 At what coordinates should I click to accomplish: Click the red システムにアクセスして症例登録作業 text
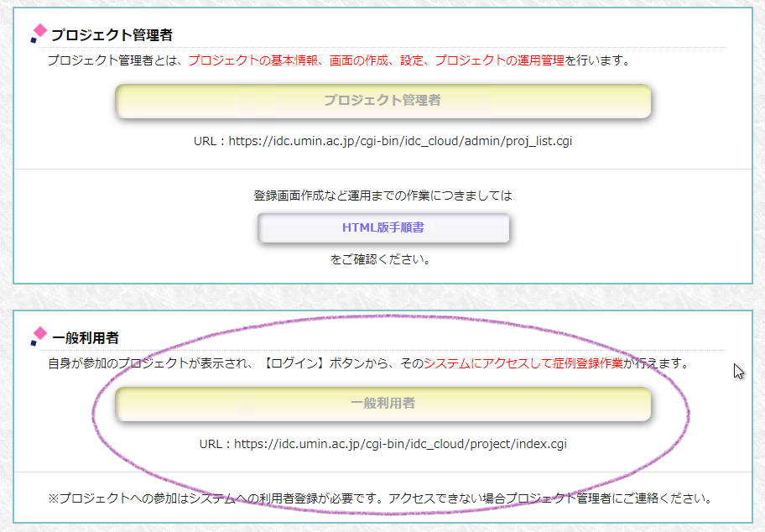(x=523, y=363)
